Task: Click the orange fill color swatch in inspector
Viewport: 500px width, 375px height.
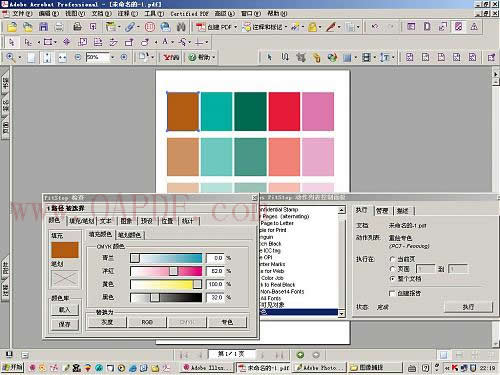Action: tap(65, 250)
